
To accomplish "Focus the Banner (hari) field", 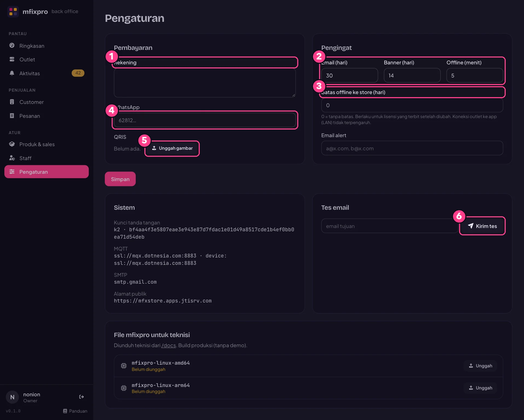I will pos(412,76).
